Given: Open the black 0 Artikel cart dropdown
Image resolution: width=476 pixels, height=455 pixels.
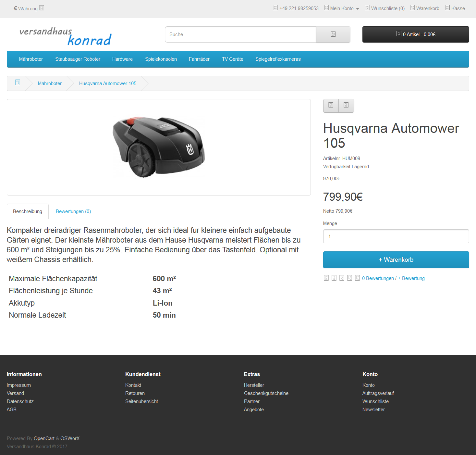Looking at the screenshot, I should coord(415,34).
